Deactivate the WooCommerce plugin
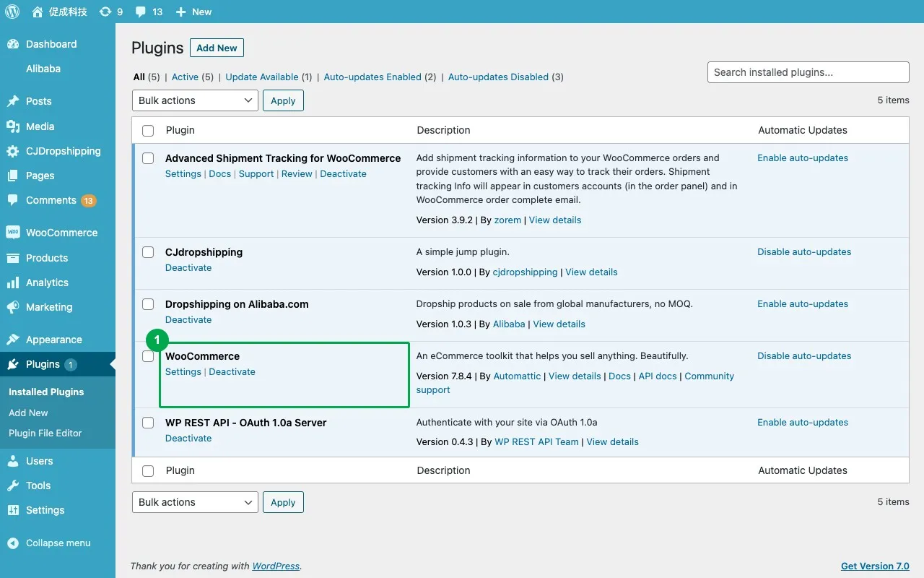Viewport: 924px width, 578px height. coord(232,371)
